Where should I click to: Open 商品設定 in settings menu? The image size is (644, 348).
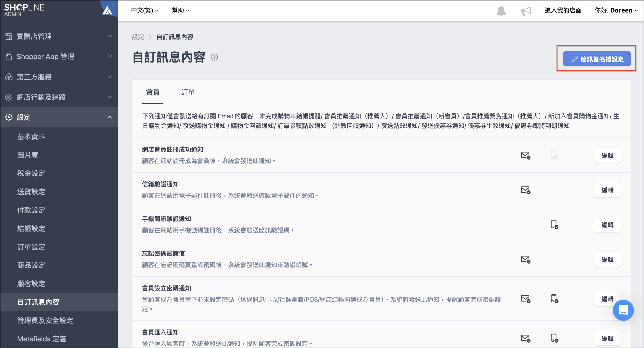[31, 265]
